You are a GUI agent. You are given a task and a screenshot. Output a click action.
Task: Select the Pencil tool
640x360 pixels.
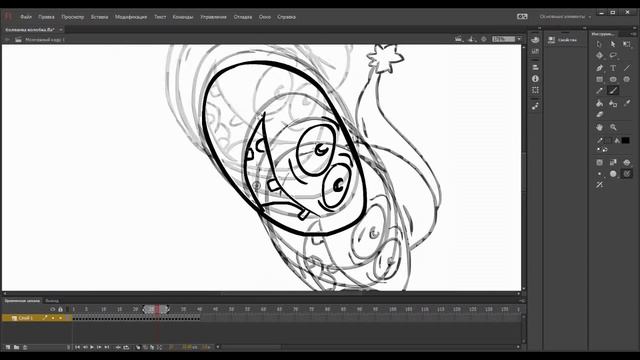tap(599, 91)
